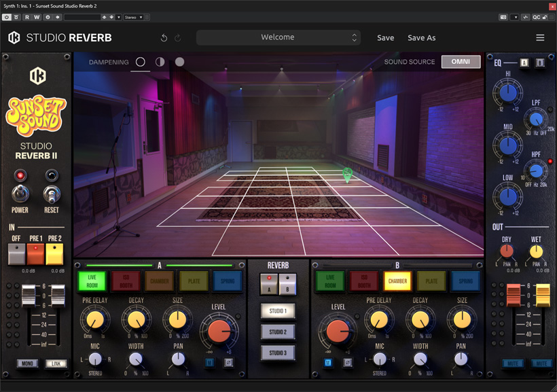
Task: Click the host QC quick controls button
Action: tap(536, 17)
